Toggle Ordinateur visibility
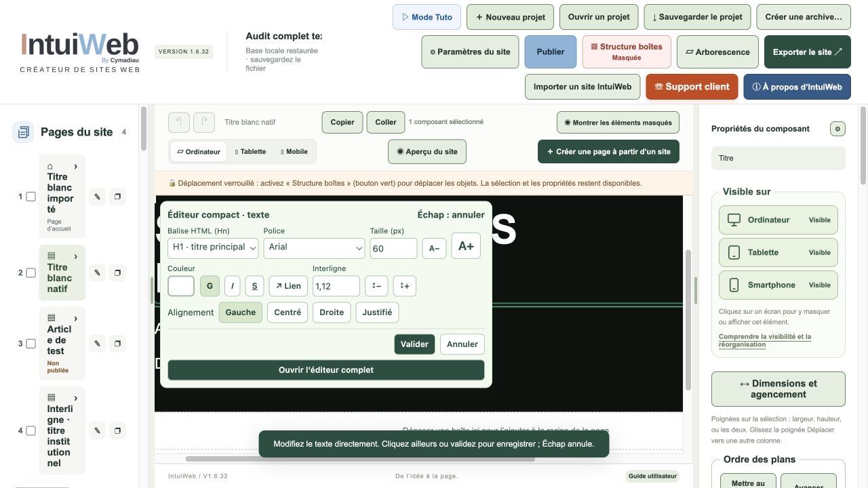 (778, 220)
